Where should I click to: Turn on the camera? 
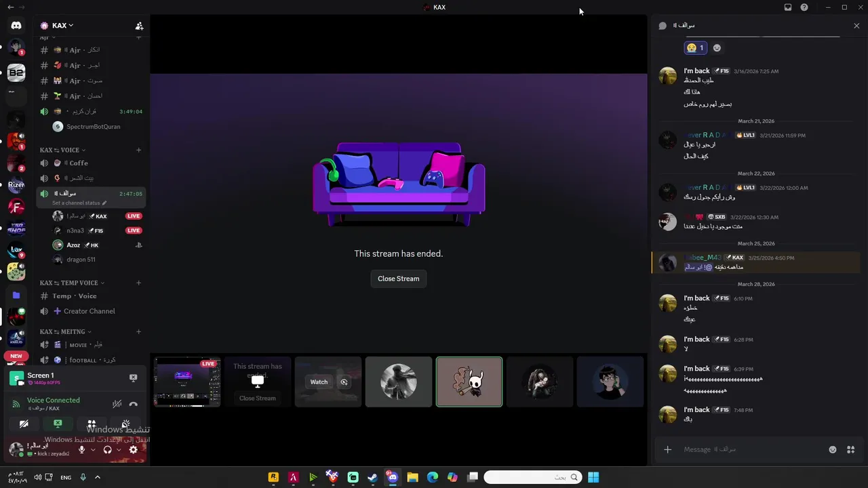click(x=24, y=424)
